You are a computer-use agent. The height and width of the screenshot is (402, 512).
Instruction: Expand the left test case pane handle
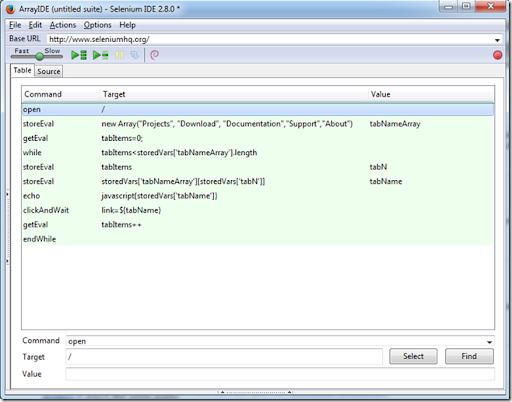(7, 227)
